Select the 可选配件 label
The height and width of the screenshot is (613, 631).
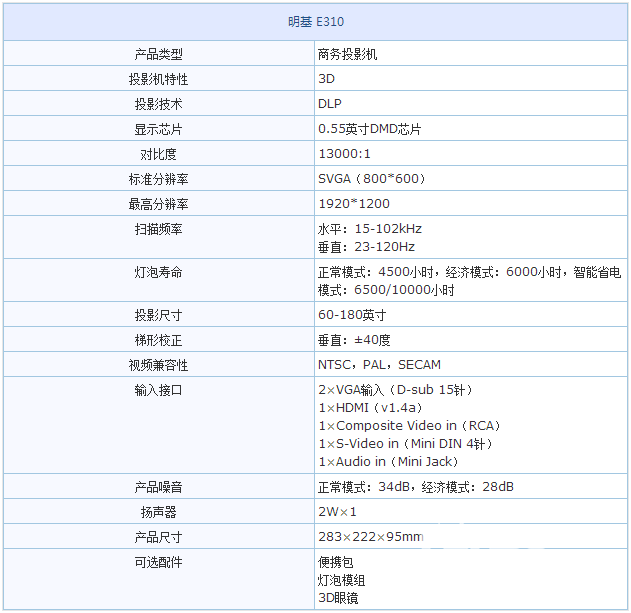(x=159, y=562)
